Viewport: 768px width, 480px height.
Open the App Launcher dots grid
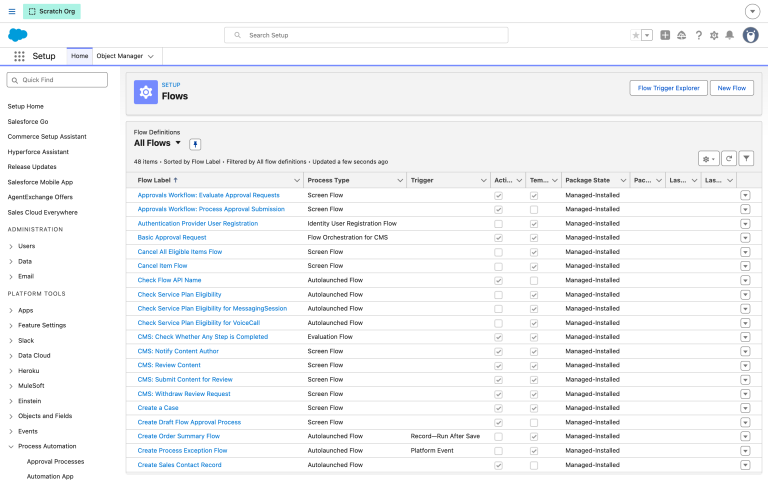coord(19,56)
